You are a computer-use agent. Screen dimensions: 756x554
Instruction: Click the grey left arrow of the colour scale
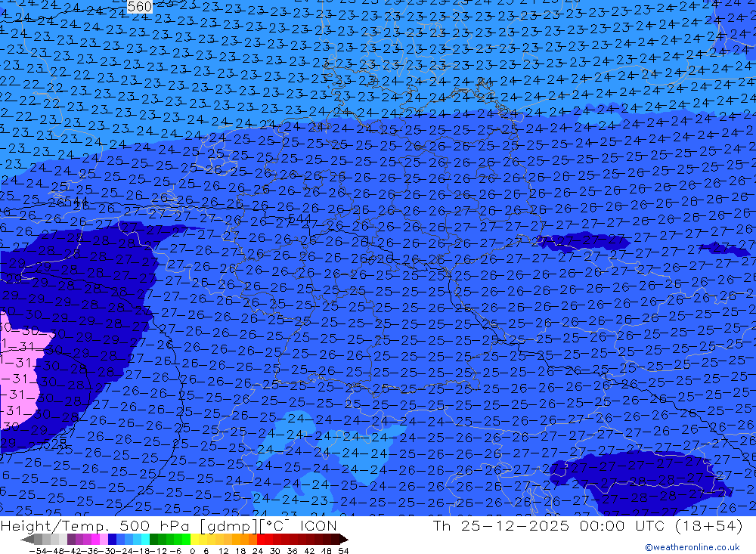(x=28, y=539)
